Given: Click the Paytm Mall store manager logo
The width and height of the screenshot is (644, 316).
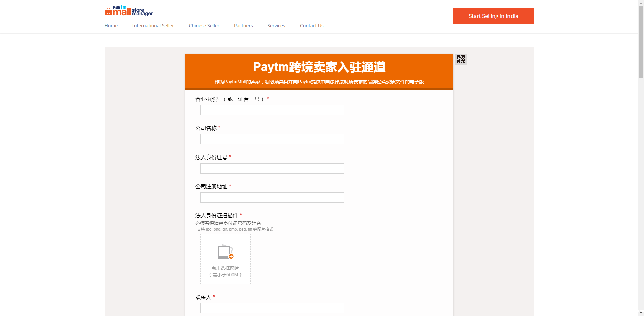Looking at the screenshot, I should click(x=128, y=11).
